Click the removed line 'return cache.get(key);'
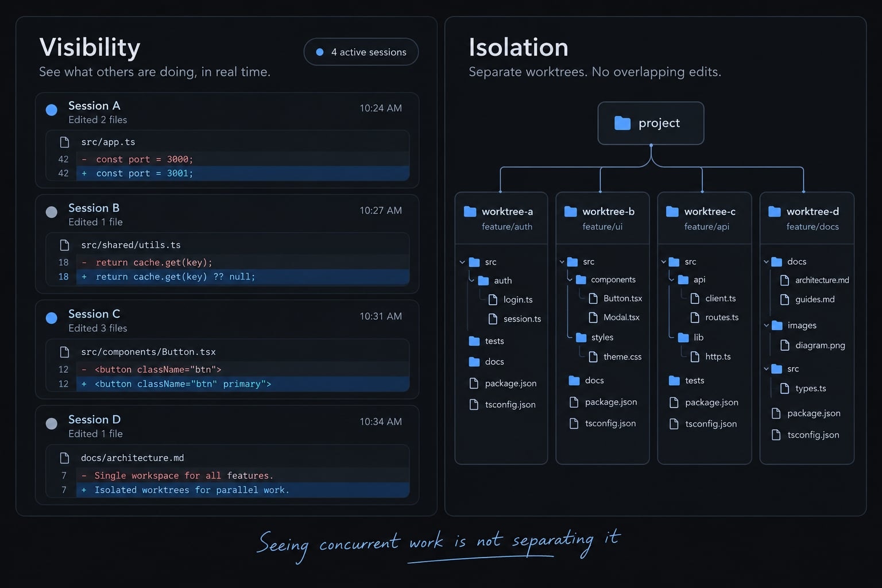Viewport: 882px width, 588px height. coord(243,262)
